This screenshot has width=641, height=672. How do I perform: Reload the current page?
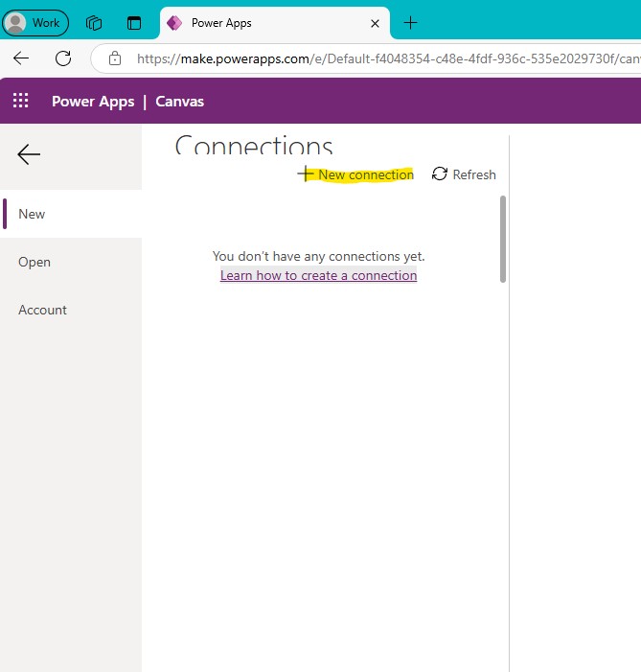[x=63, y=58]
